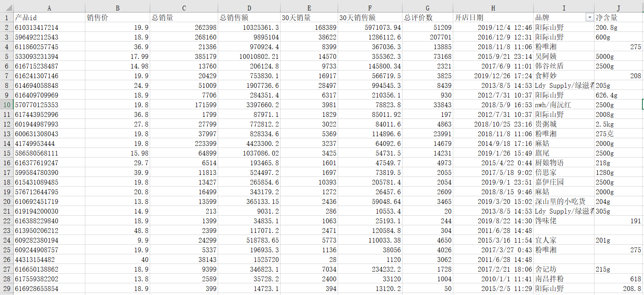Viewport: 644px width, 295px height.
Task: Select cell with value 10325361.3
Action: (x=249, y=27)
